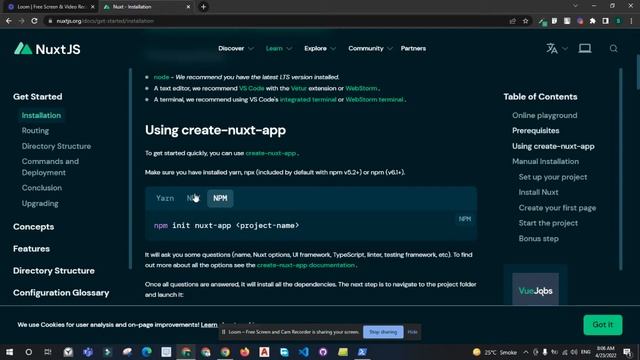Screen dimensions: 640x360
Task: Jump to Manual Installation in contents
Action: click(x=545, y=162)
